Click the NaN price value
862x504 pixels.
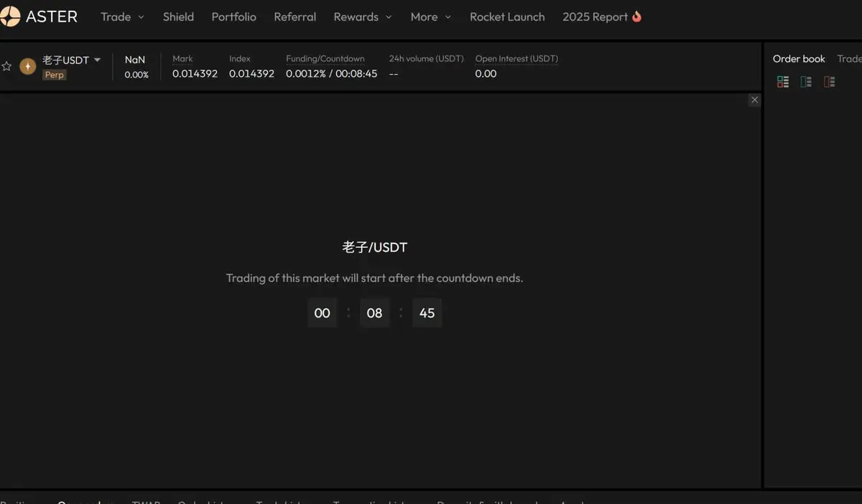click(x=134, y=60)
